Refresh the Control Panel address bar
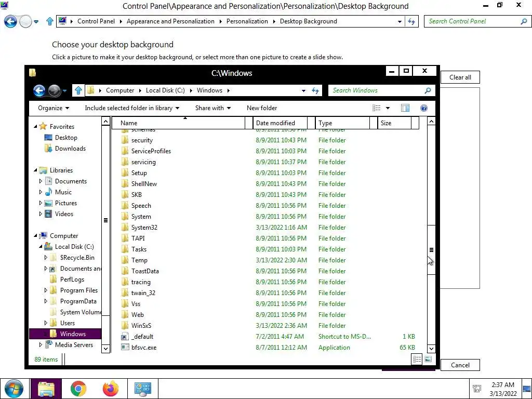Screen dimensions: 532x399 click(x=411, y=21)
